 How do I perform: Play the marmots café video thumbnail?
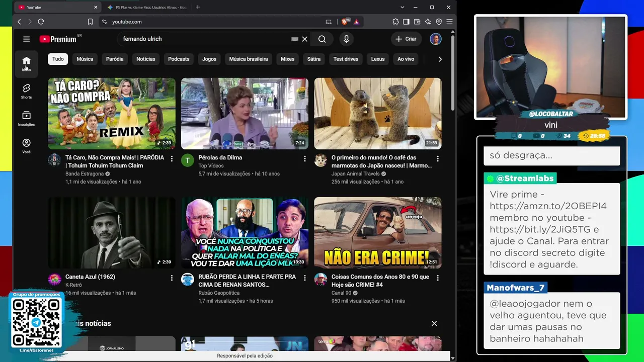(x=378, y=114)
